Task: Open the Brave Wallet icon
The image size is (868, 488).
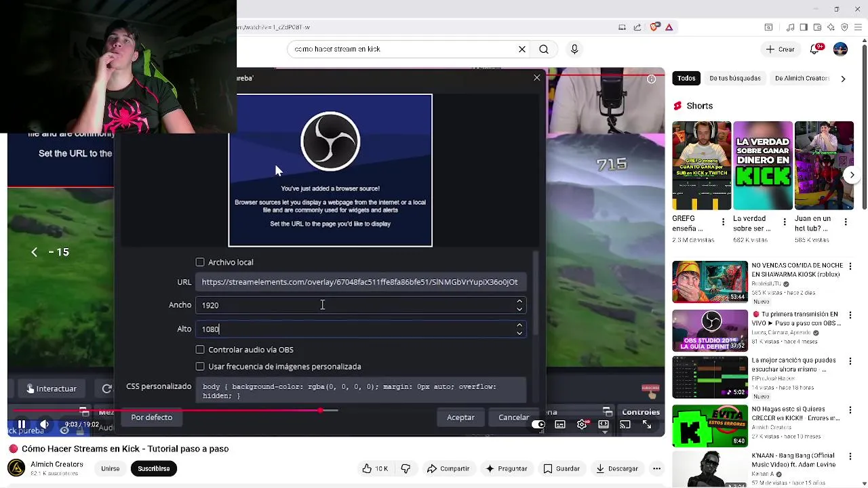Action: click(x=817, y=27)
